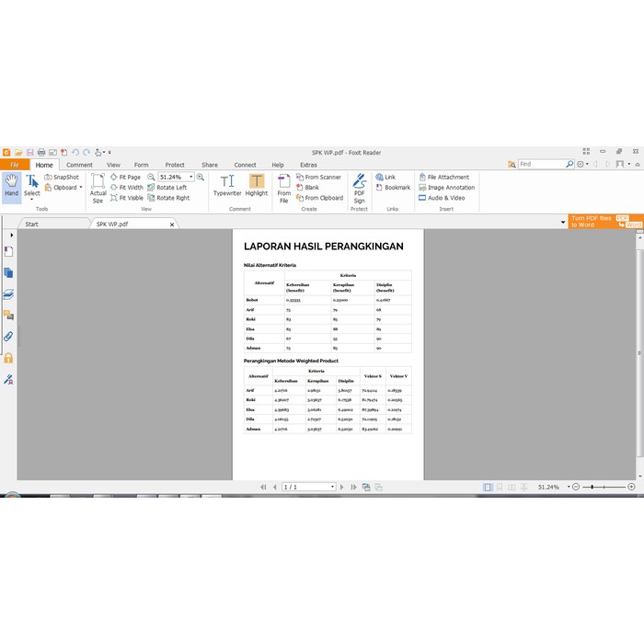Image resolution: width=644 pixels, height=644 pixels.
Task: Click the Find magnifier search button
Action: 569,164
